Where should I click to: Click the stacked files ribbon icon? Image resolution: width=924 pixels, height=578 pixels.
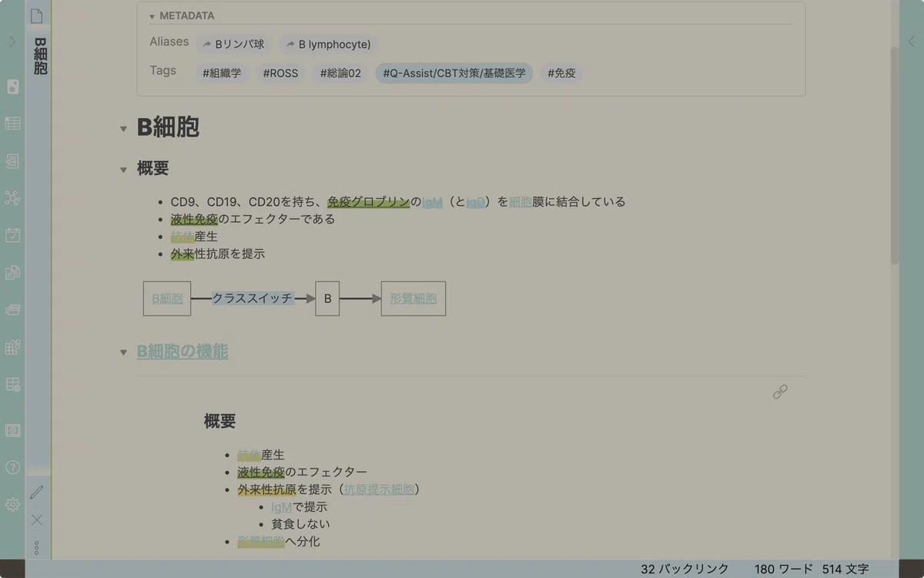tap(12, 273)
